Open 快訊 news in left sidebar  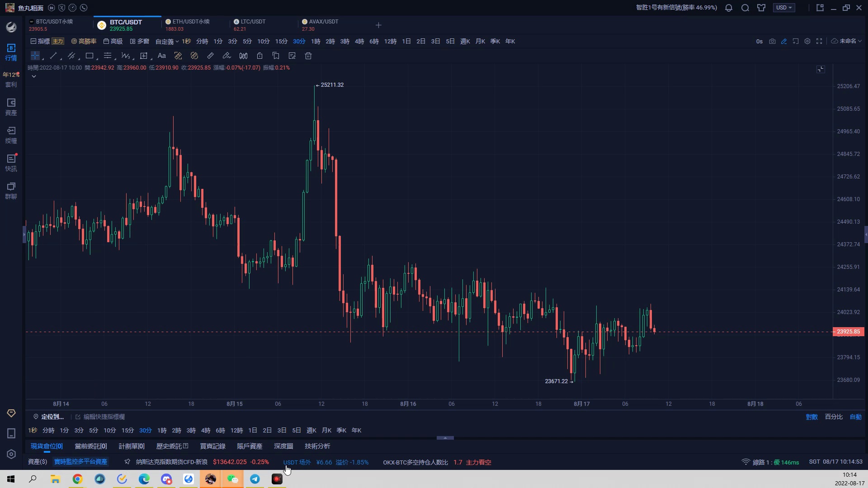11,163
